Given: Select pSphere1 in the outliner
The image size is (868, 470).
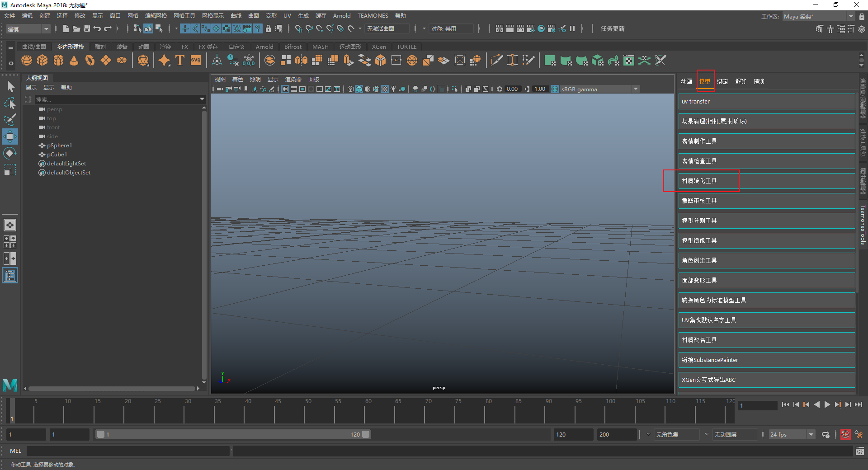Looking at the screenshot, I should point(59,146).
